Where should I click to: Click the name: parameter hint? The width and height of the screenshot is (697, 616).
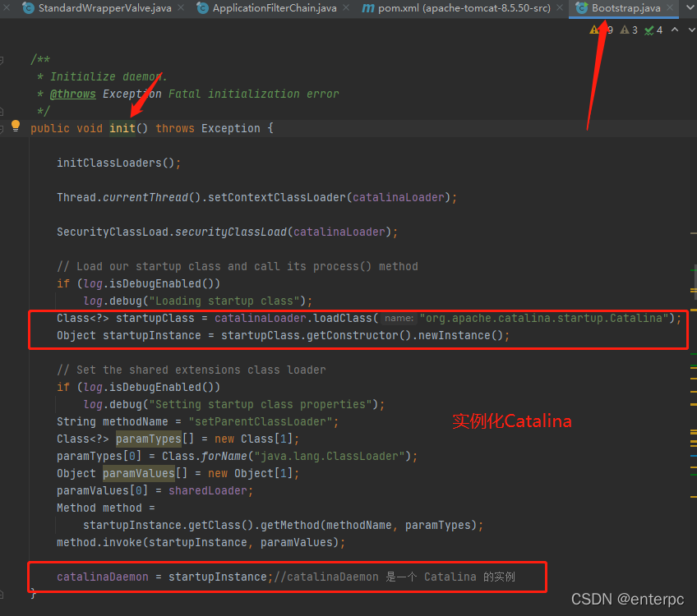pos(399,318)
